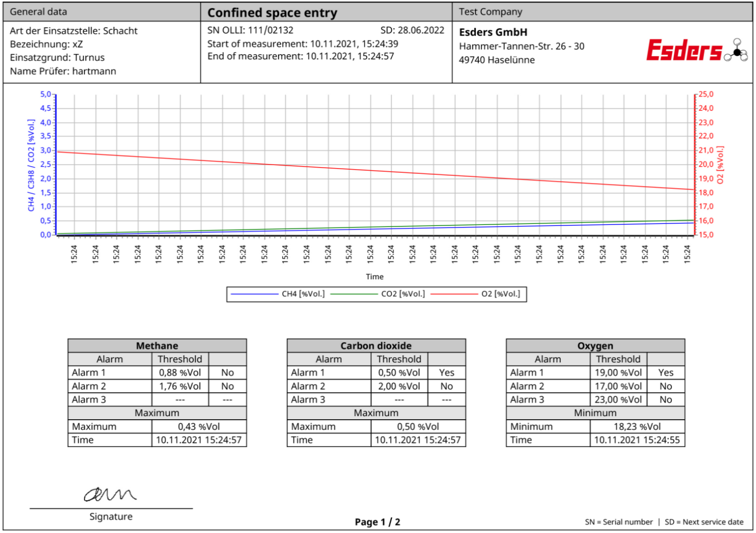Select the 'Einsatzgrund: Turnus' line
756x533 pixels.
click(57, 57)
